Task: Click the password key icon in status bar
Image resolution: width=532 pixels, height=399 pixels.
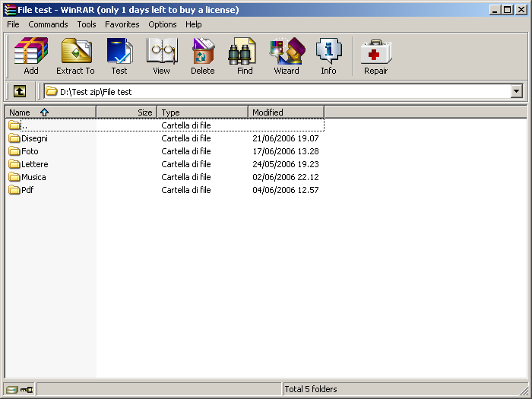Action: [x=27, y=389]
